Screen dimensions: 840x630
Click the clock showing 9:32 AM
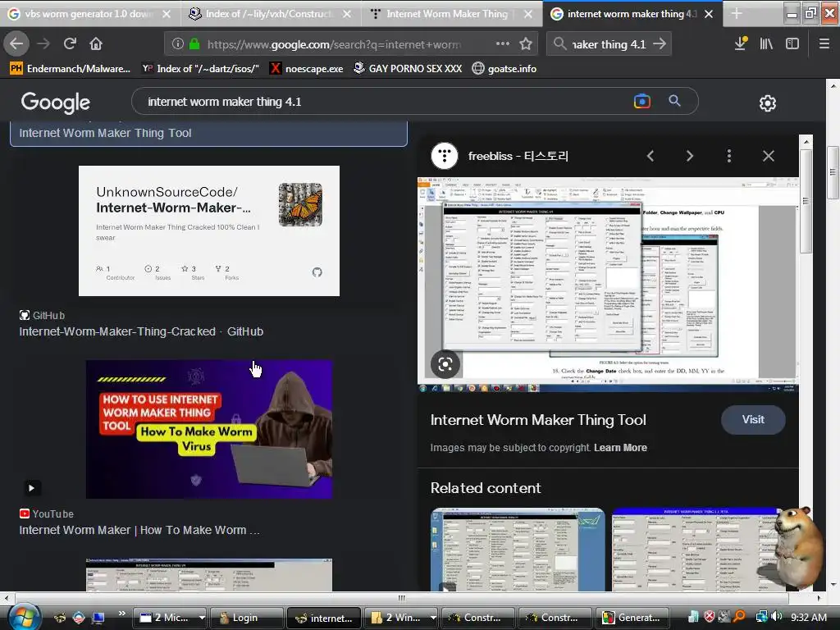coord(808,617)
